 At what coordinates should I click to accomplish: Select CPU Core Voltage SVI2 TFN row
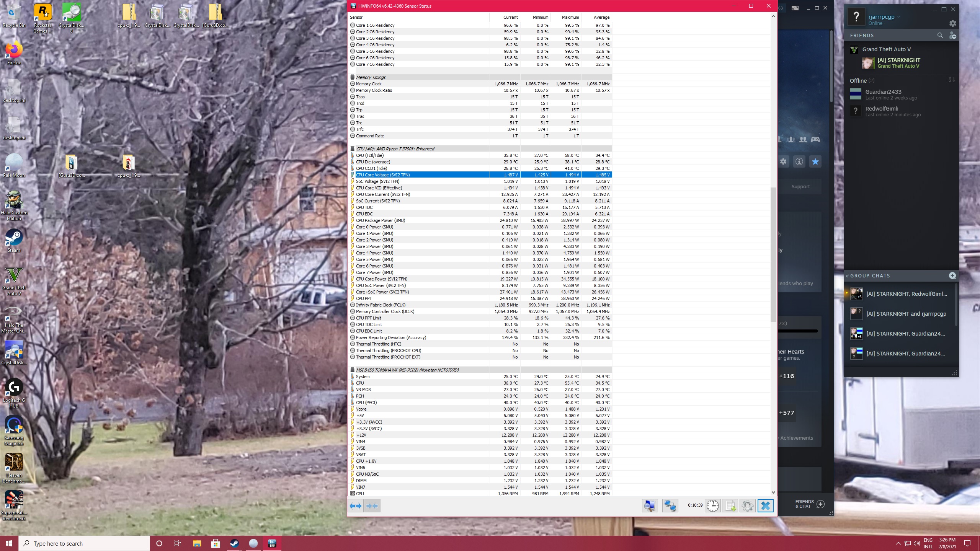(480, 174)
